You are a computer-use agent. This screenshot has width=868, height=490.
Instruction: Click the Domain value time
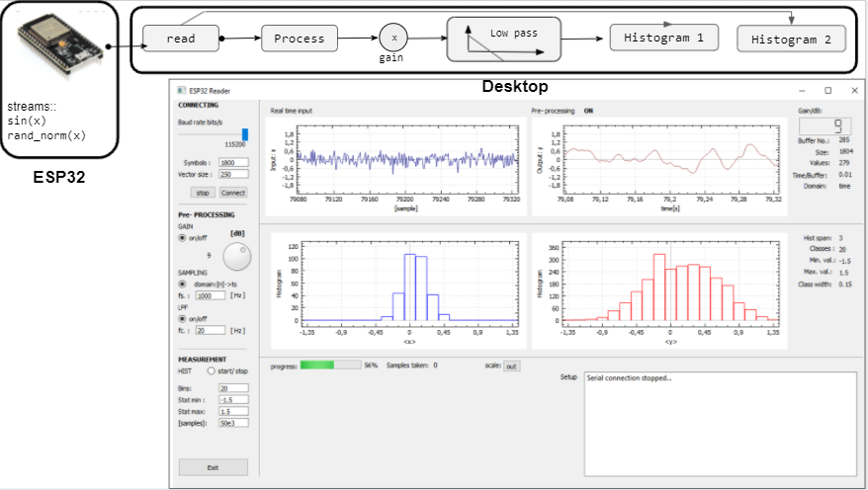pyautogui.click(x=844, y=187)
